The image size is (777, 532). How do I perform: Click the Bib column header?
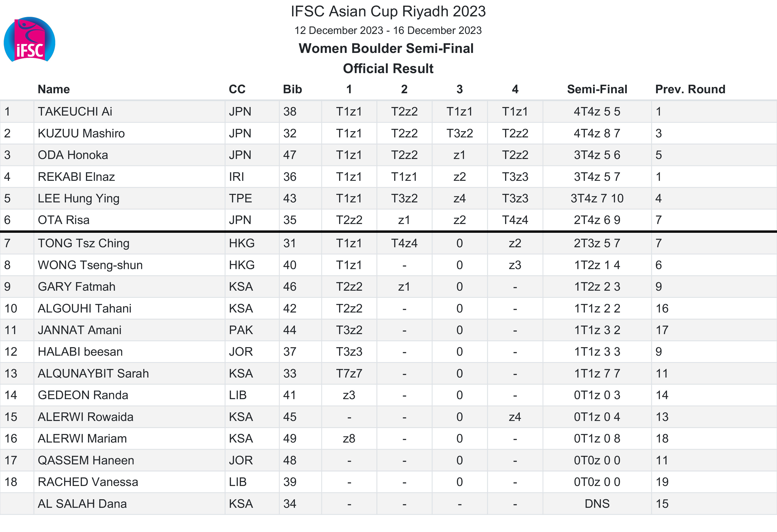point(292,89)
